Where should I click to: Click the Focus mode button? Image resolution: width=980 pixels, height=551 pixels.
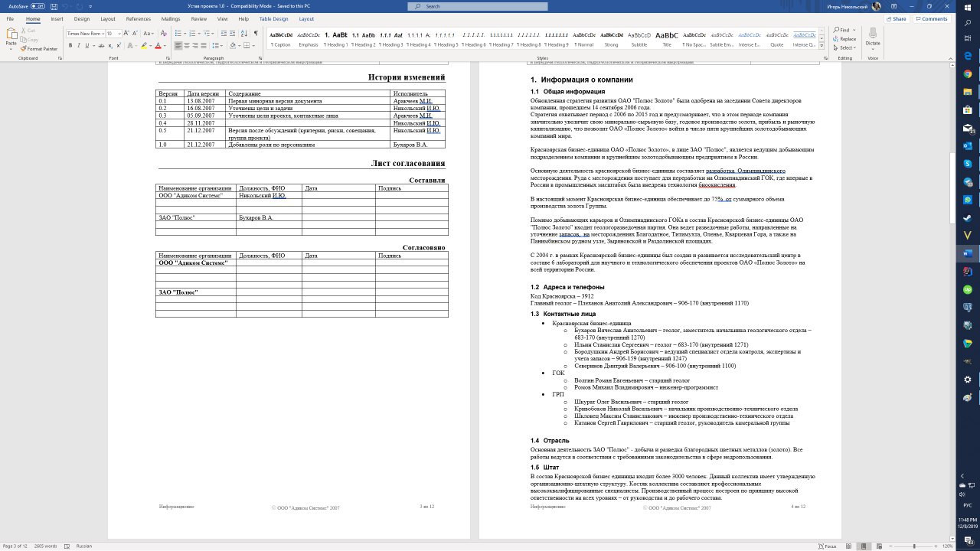827,546
